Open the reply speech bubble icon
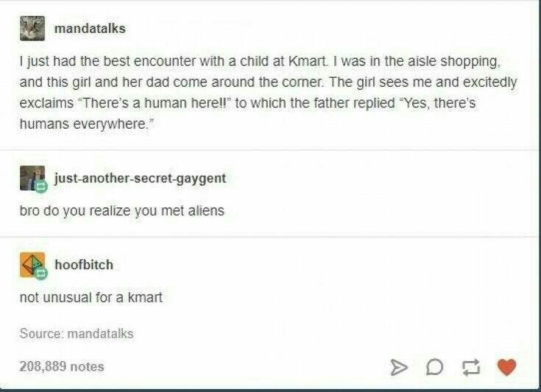 [x=434, y=367]
